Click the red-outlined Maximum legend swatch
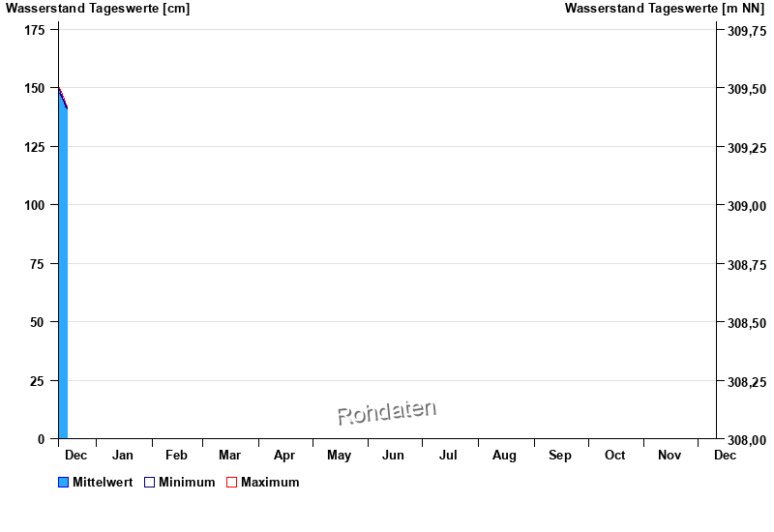The height and width of the screenshot is (532, 774). pos(231,483)
